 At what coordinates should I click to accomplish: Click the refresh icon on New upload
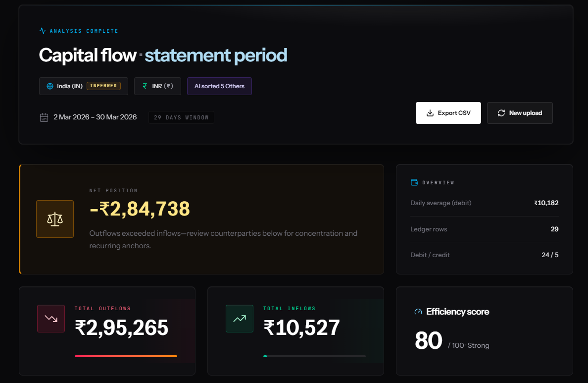coord(501,113)
